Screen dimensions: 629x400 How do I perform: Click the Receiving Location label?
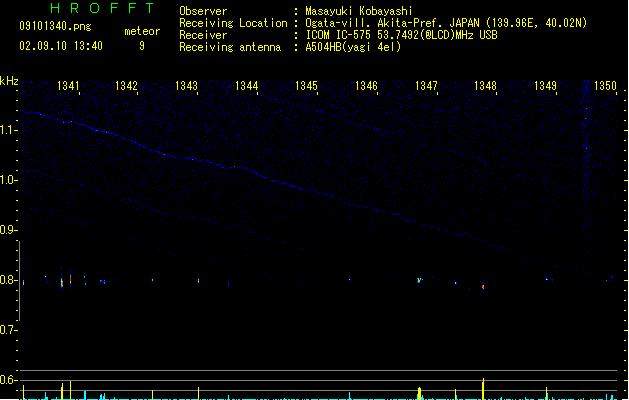coord(233,23)
